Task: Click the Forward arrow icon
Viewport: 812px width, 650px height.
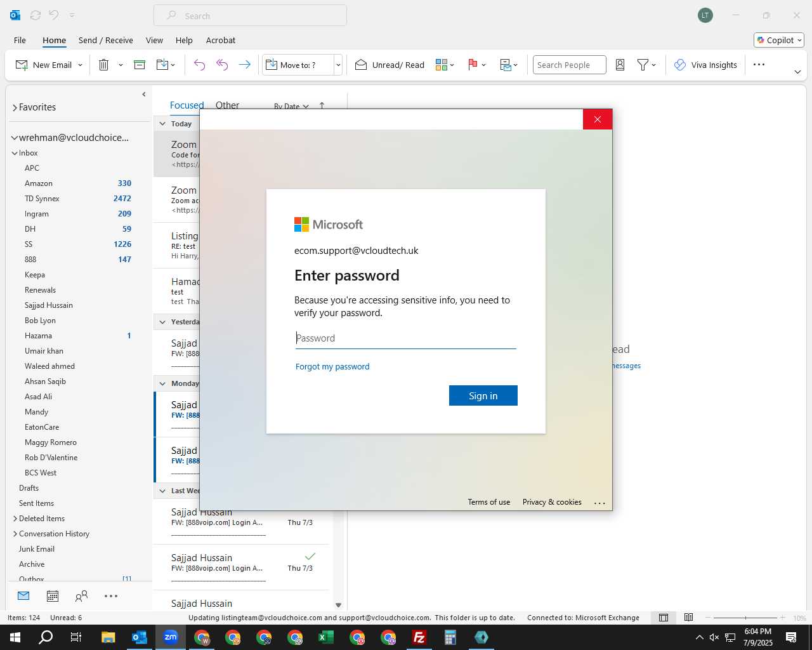Action: (x=244, y=65)
